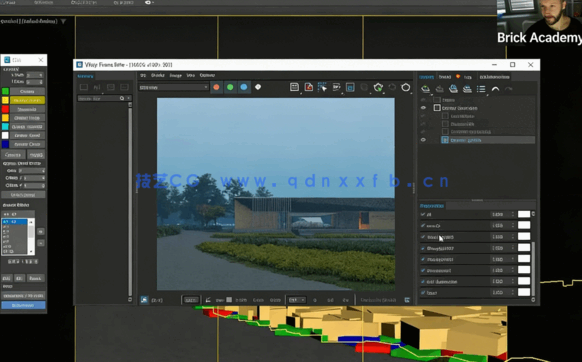Open the channel selection dropdown in VFB toolbar
Screen dimensions: 582x362
click(173, 87)
